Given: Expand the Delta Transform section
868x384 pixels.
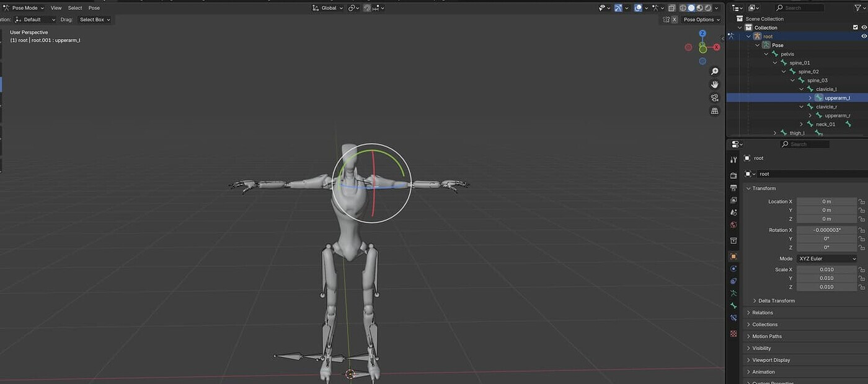Looking at the screenshot, I should tap(776, 300).
